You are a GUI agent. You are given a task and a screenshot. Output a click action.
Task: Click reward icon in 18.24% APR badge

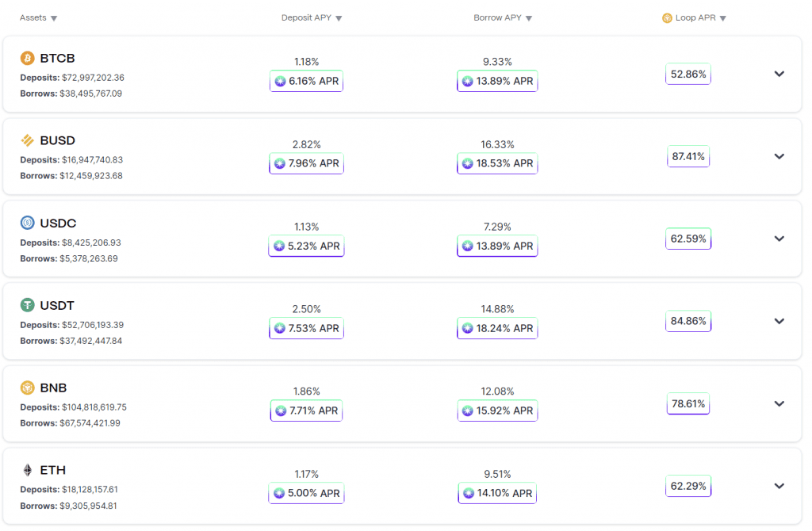[468, 328]
